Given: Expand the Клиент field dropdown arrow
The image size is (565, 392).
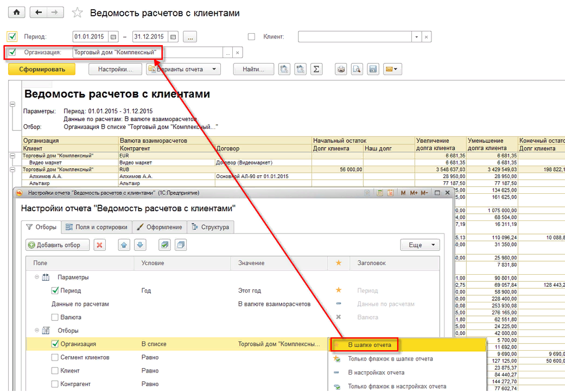Looking at the screenshot, I should 416,37.
